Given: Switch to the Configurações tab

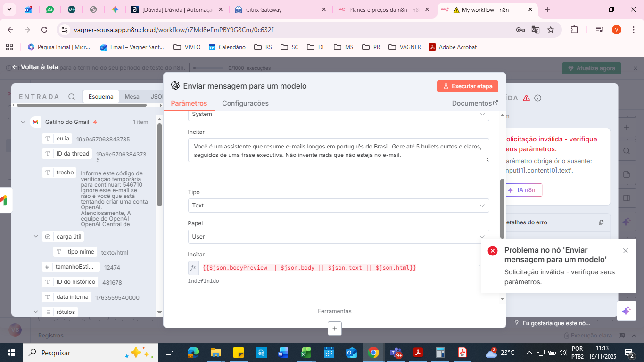Looking at the screenshot, I should click(x=245, y=103).
